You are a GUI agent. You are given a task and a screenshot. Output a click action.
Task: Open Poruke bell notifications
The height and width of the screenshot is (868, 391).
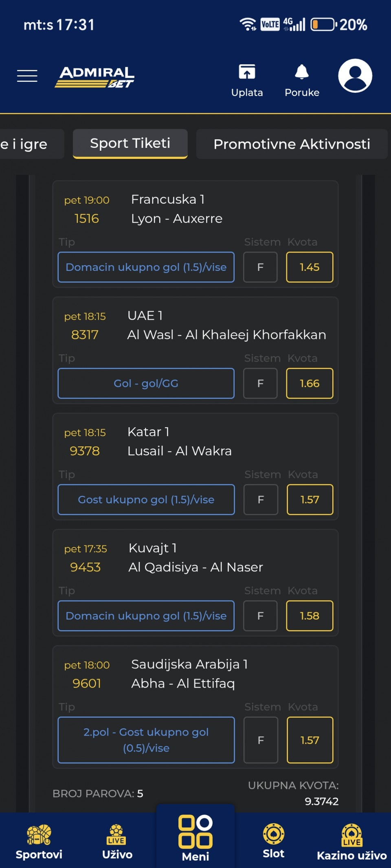[302, 80]
